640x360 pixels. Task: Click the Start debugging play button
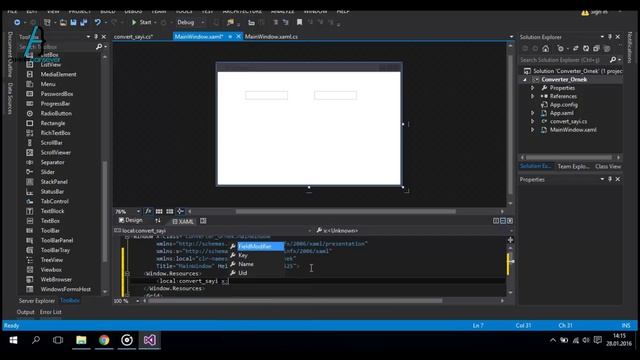click(x=134, y=22)
